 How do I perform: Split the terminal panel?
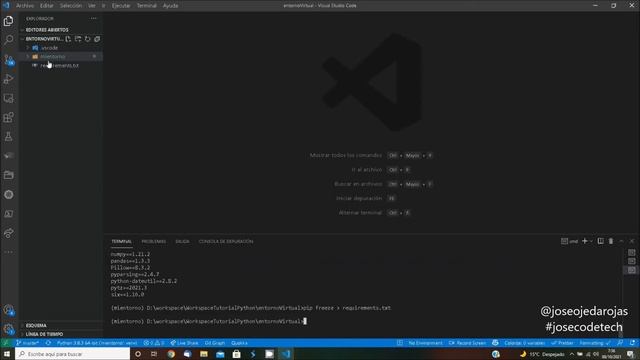pos(600,241)
